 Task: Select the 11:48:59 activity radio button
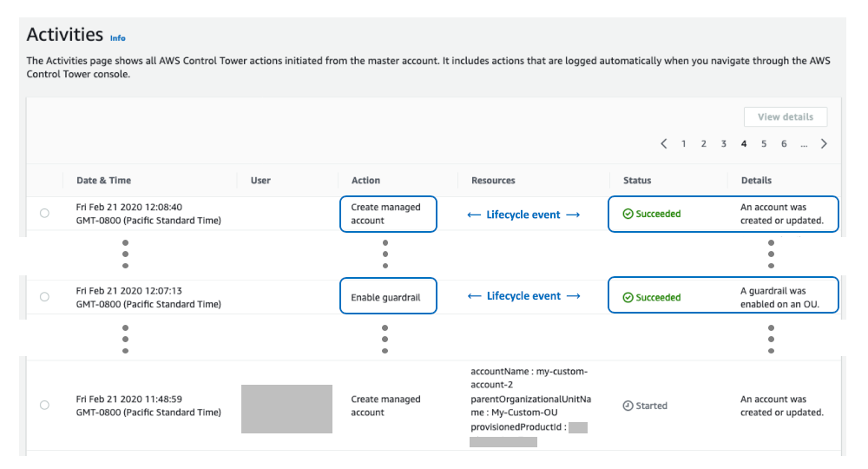(x=44, y=406)
